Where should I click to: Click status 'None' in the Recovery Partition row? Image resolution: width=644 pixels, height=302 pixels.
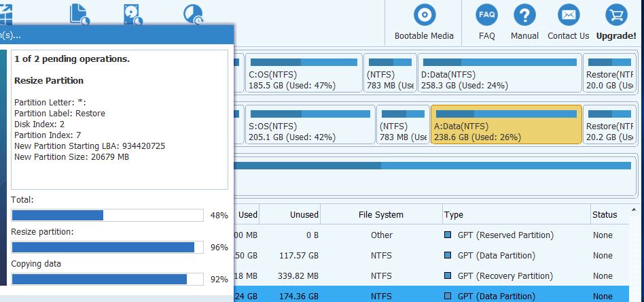coord(603,275)
